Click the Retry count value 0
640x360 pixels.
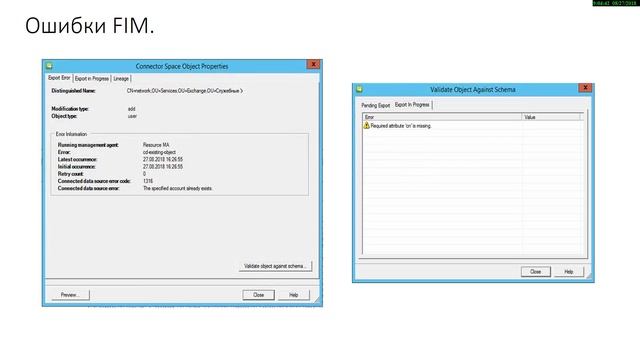point(144,174)
